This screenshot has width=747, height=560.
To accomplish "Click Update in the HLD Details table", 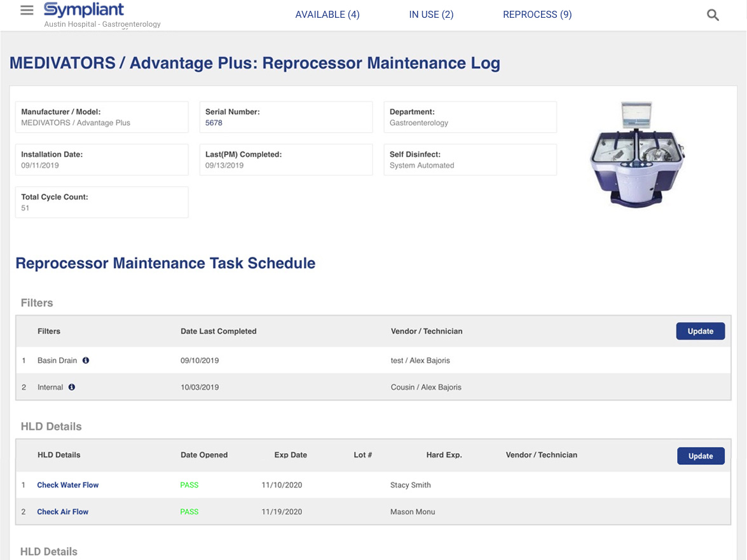I will pyautogui.click(x=701, y=456).
